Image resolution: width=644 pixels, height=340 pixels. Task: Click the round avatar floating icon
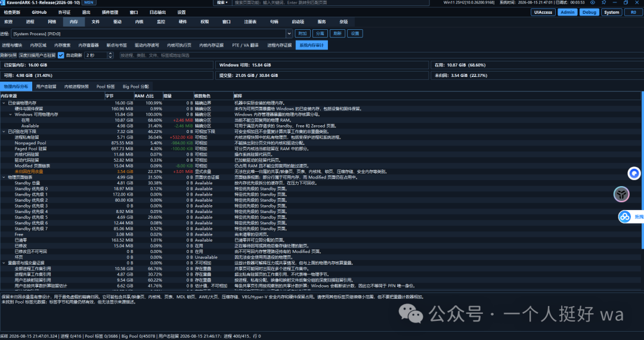[x=621, y=194]
